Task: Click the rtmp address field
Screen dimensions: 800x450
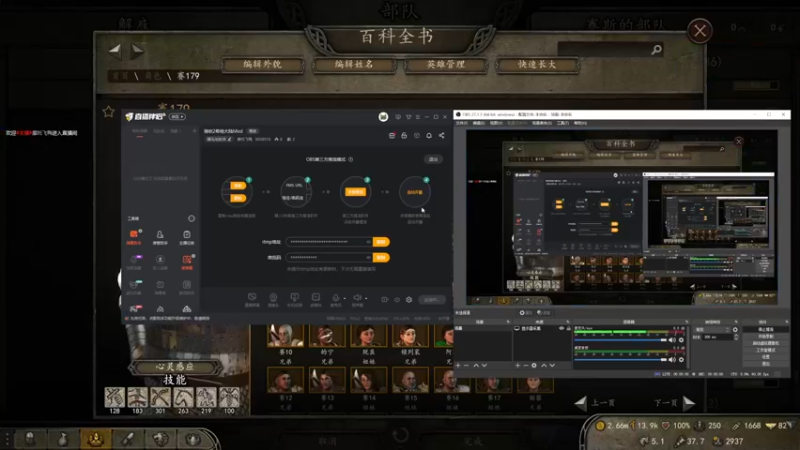Action: (x=329, y=242)
